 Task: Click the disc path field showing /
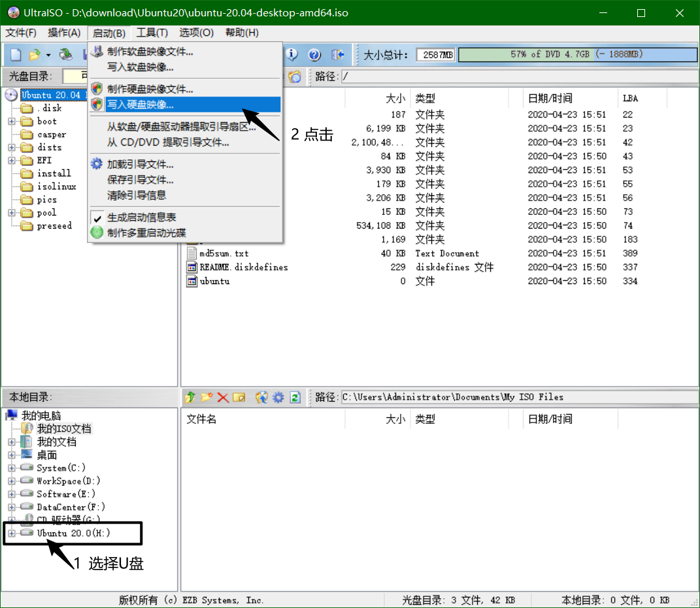pyautogui.click(x=519, y=76)
